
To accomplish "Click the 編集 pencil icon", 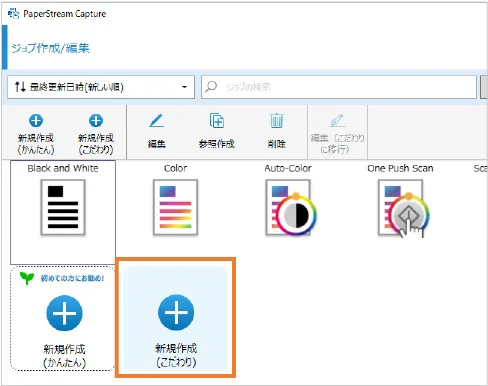I will click(x=156, y=121).
